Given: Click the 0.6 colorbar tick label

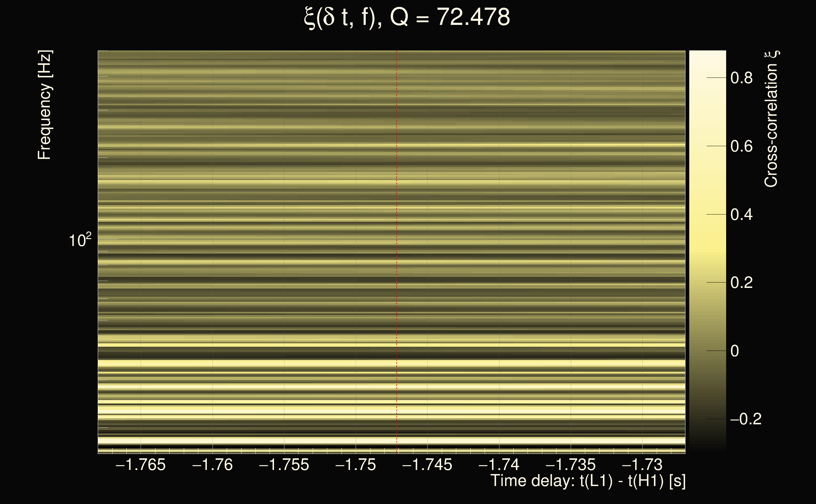Looking at the screenshot, I should 741,146.
